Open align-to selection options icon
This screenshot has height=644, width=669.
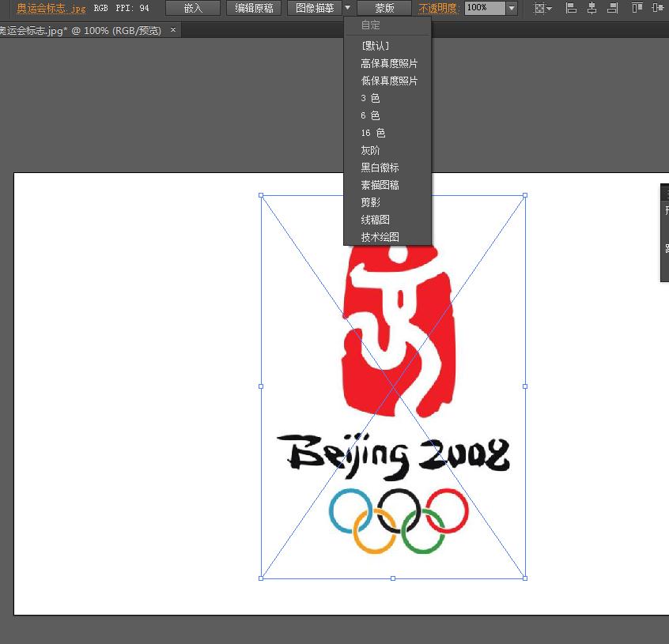542,8
